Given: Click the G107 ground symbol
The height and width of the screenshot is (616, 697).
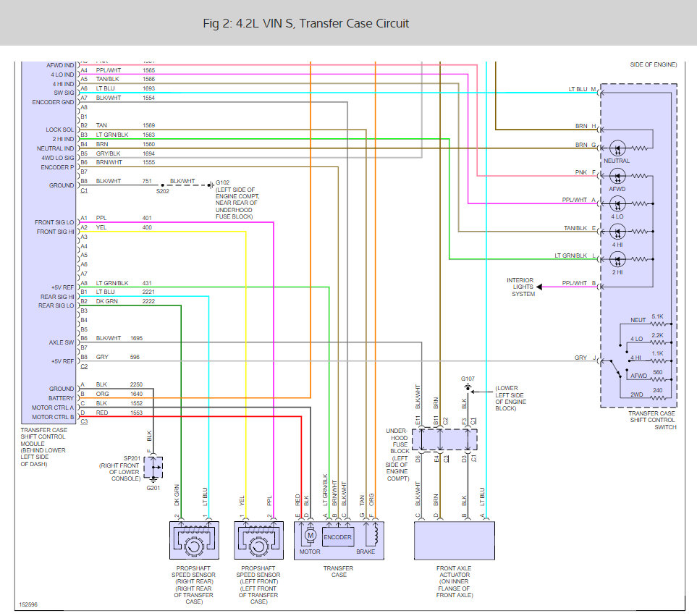Looking at the screenshot, I should pyautogui.click(x=468, y=387).
